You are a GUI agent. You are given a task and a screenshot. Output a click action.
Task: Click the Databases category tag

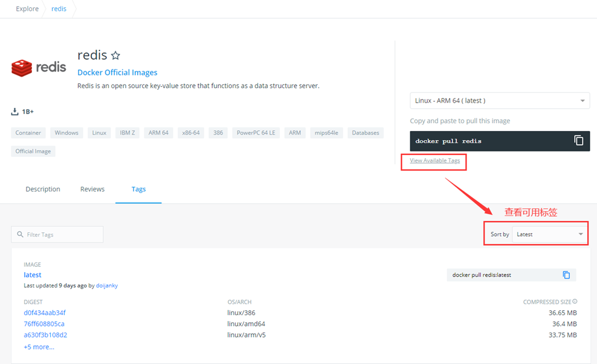click(x=366, y=133)
